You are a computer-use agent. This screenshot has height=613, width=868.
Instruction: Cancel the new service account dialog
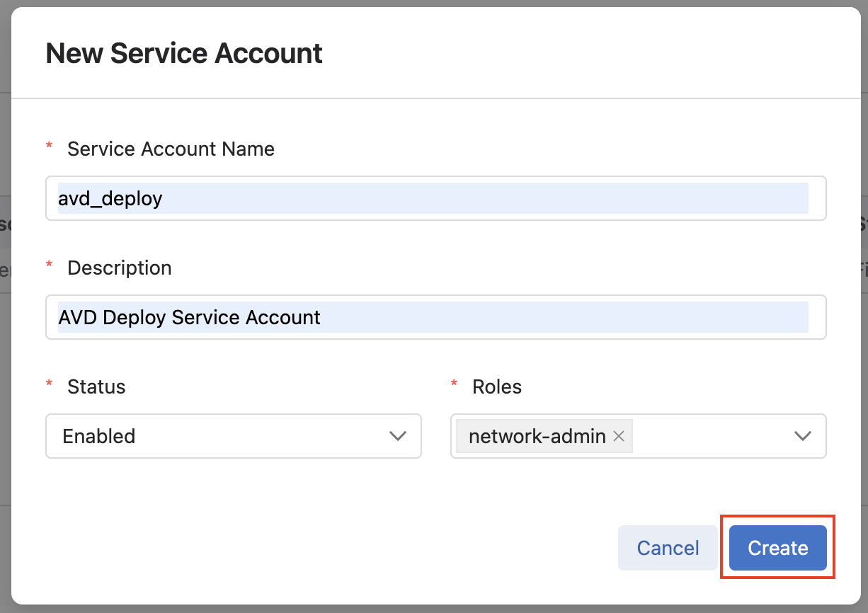668,548
